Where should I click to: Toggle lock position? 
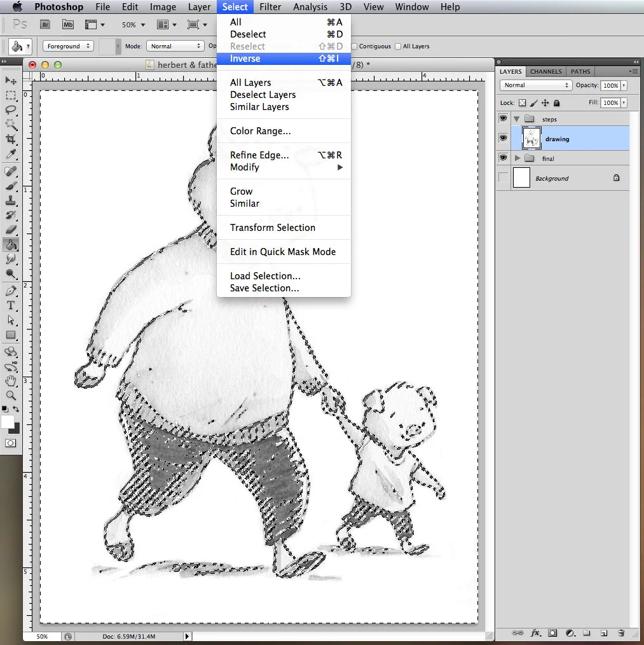pos(545,103)
